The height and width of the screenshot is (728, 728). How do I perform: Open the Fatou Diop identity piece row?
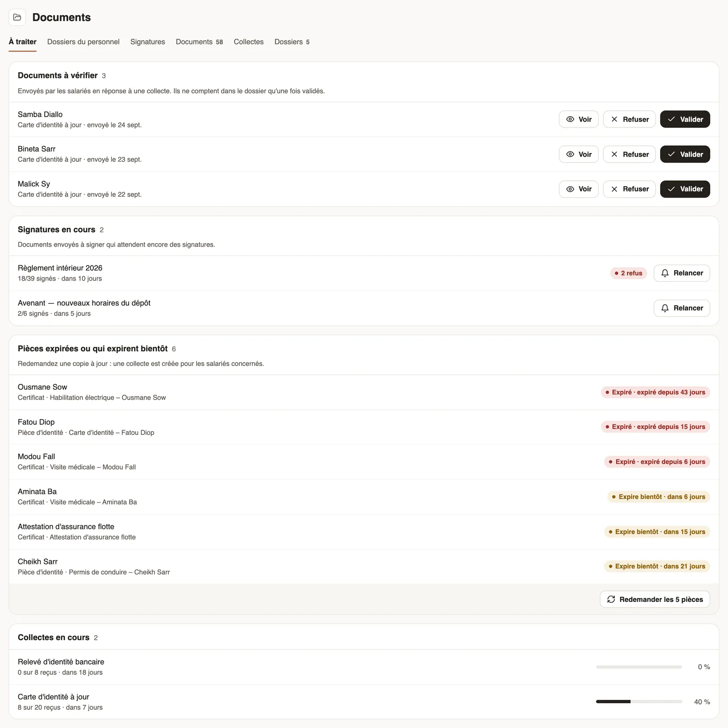tap(364, 427)
